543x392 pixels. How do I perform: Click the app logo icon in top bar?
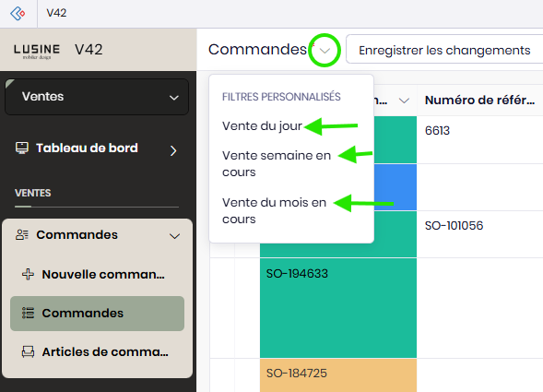(18, 14)
